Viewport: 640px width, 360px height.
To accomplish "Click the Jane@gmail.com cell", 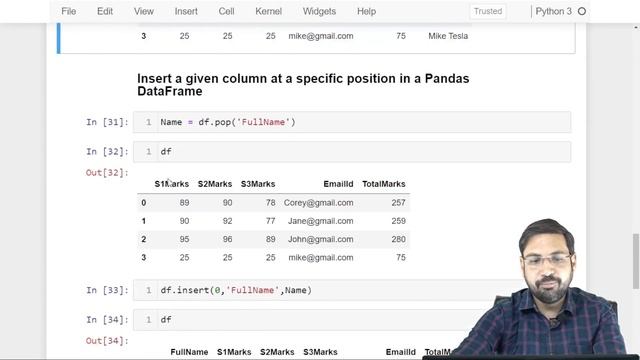I will coord(320,221).
